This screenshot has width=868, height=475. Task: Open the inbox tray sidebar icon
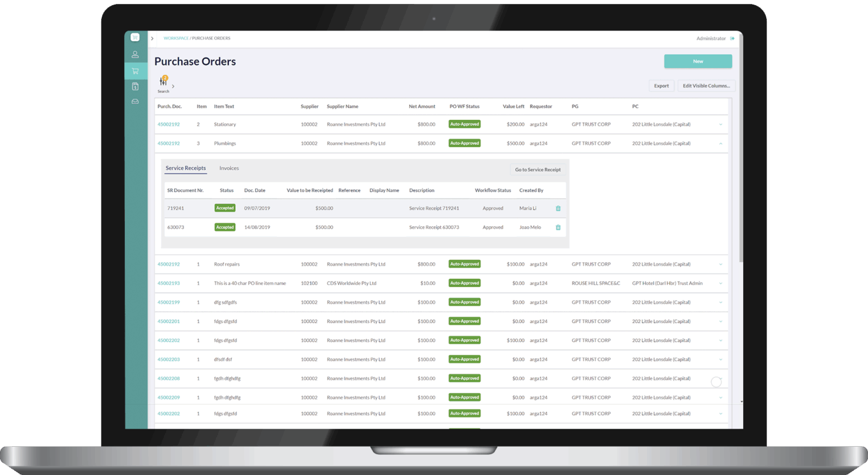(x=135, y=102)
